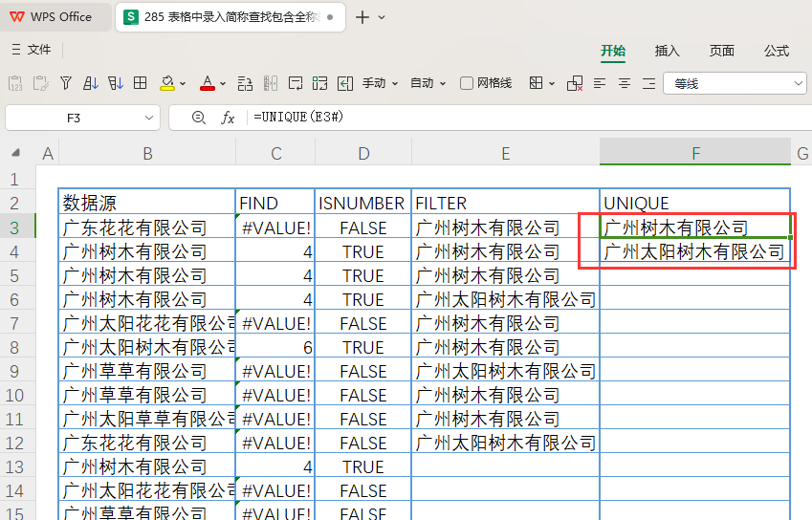The image size is (812, 520).
Task: Apply the yellow fill color bucket
Action: pos(167,83)
